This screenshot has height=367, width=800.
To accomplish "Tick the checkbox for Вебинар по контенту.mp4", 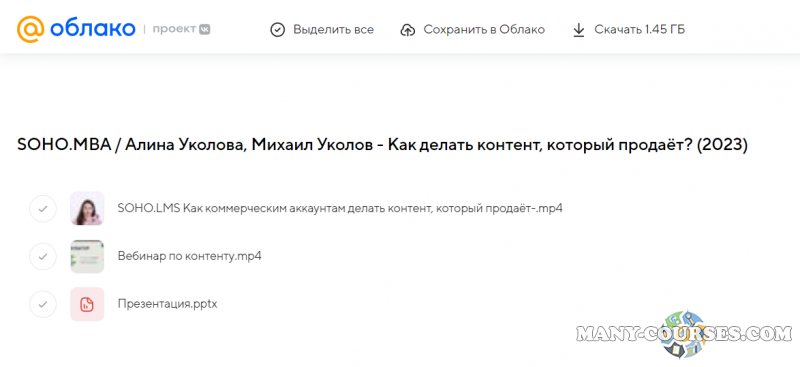I will click(43, 256).
